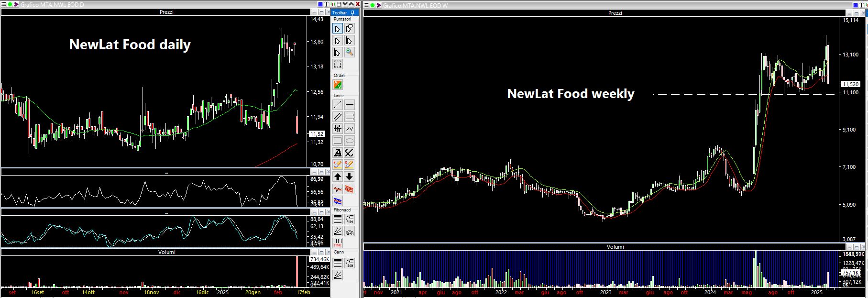Pick the diagonal trendline tool
The image size is (868, 298).
pos(338,105)
